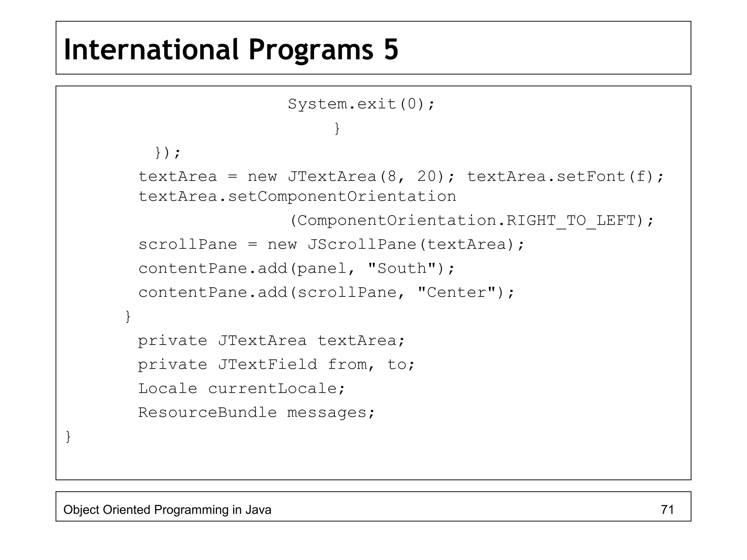Click the slide title 'International Programs 5'
The image size is (747, 560).
tap(231, 49)
